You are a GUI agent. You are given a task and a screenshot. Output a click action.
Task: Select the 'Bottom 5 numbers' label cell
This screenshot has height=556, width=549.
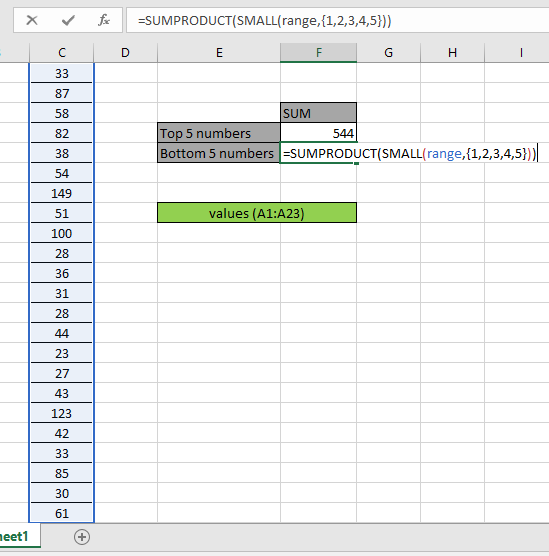pos(219,153)
